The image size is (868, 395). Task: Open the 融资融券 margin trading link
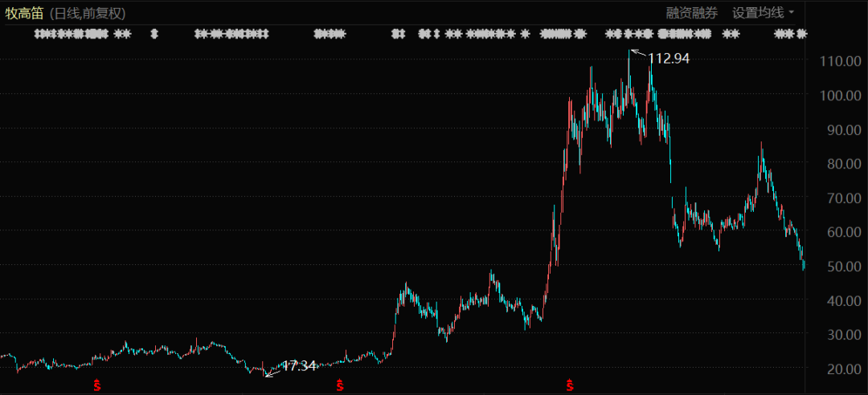pyautogui.click(x=691, y=13)
